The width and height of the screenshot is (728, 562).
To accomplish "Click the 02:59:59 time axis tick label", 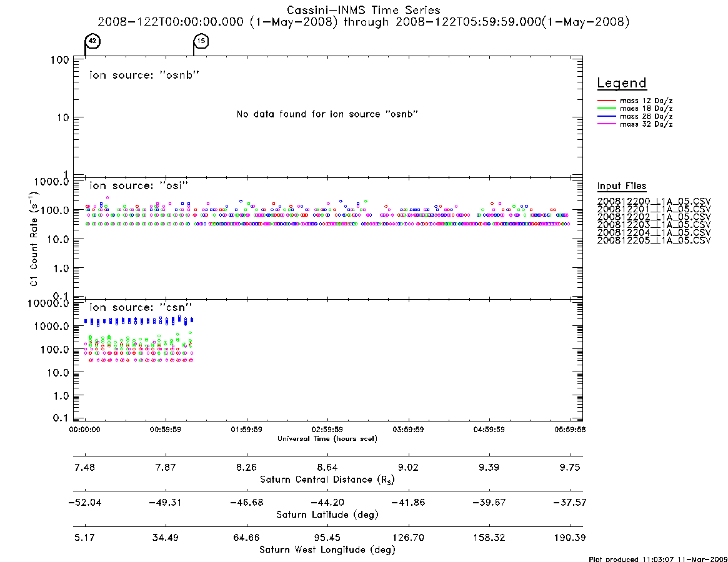I will click(327, 430).
